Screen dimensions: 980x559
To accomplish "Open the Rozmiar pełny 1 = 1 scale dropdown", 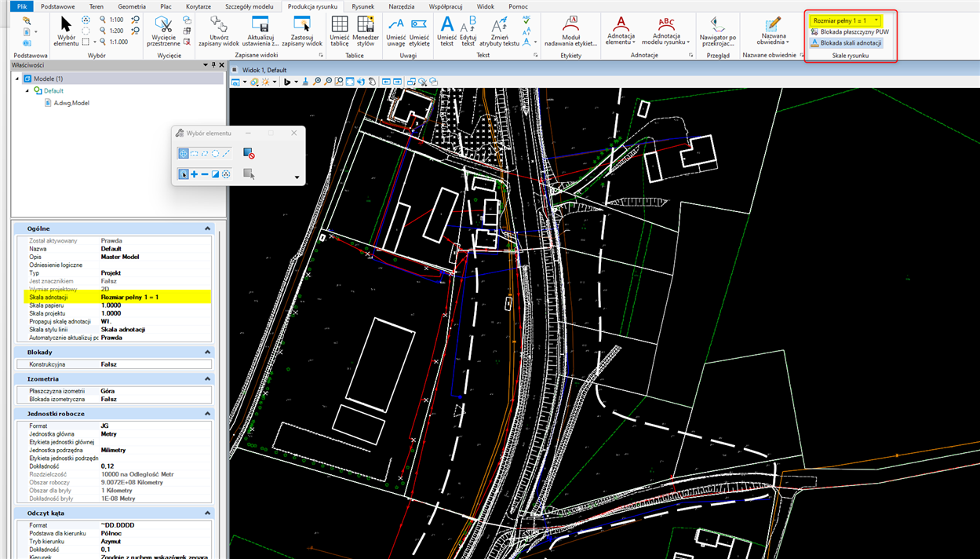I will pos(876,20).
